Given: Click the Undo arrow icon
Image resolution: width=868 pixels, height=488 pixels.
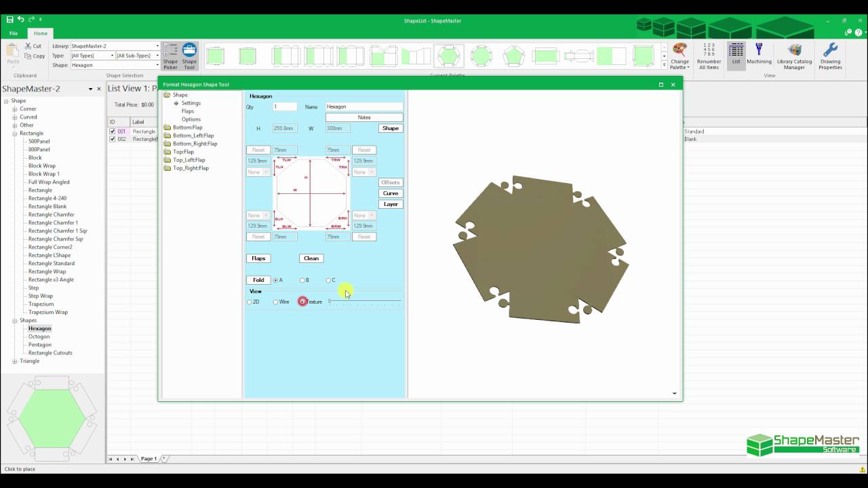Looking at the screenshot, I should tap(21, 20).
